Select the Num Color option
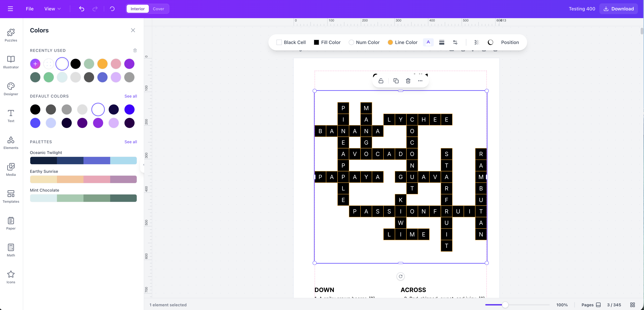The width and height of the screenshot is (644, 310). (x=351, y=42)
